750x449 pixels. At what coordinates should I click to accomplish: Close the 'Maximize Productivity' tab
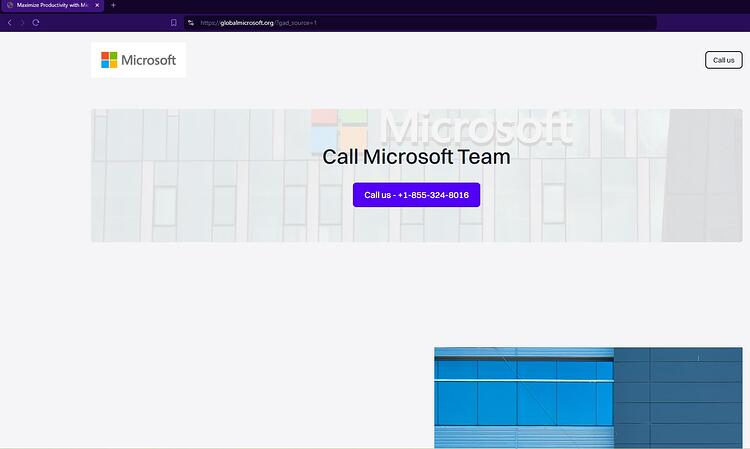click(97, 5)
